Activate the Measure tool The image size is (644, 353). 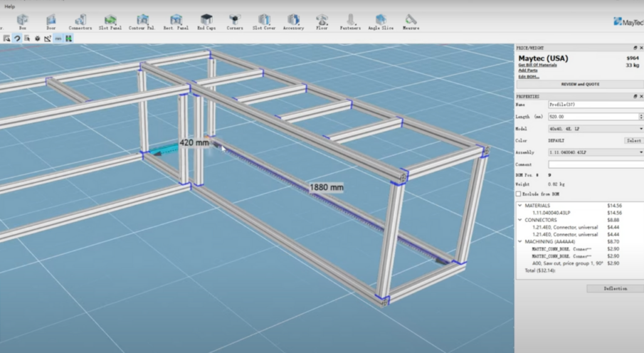pos(411,22)
